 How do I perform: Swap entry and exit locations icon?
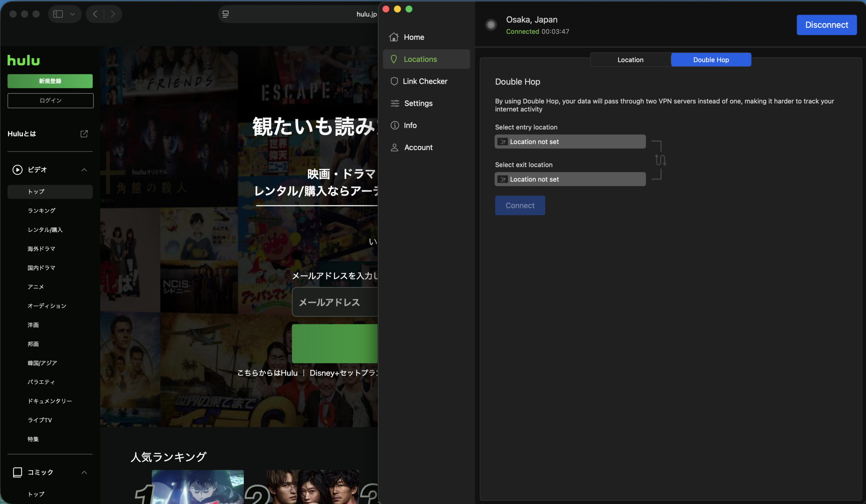660,160
